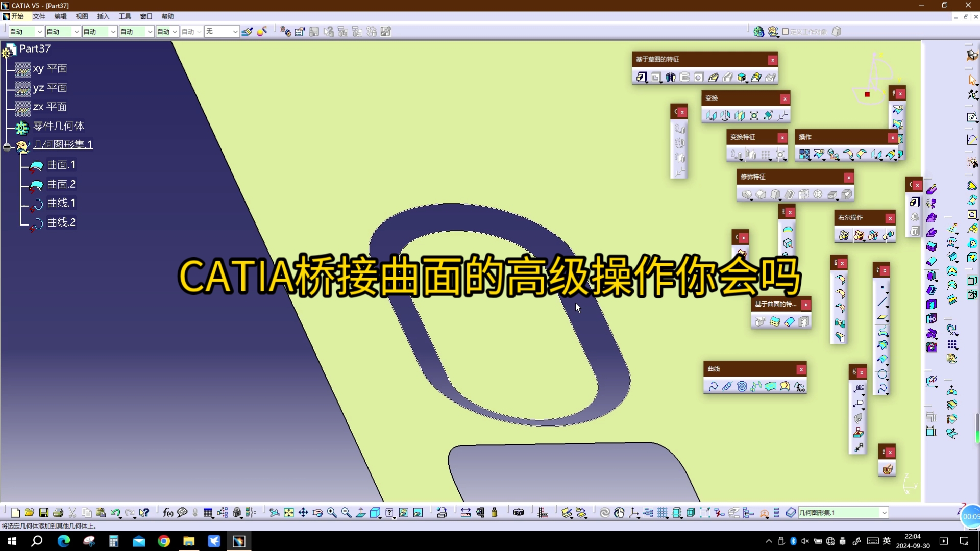Click the Zoom In magnifier icon
This screenshot has height=551, width=980.
coord(332,512)
